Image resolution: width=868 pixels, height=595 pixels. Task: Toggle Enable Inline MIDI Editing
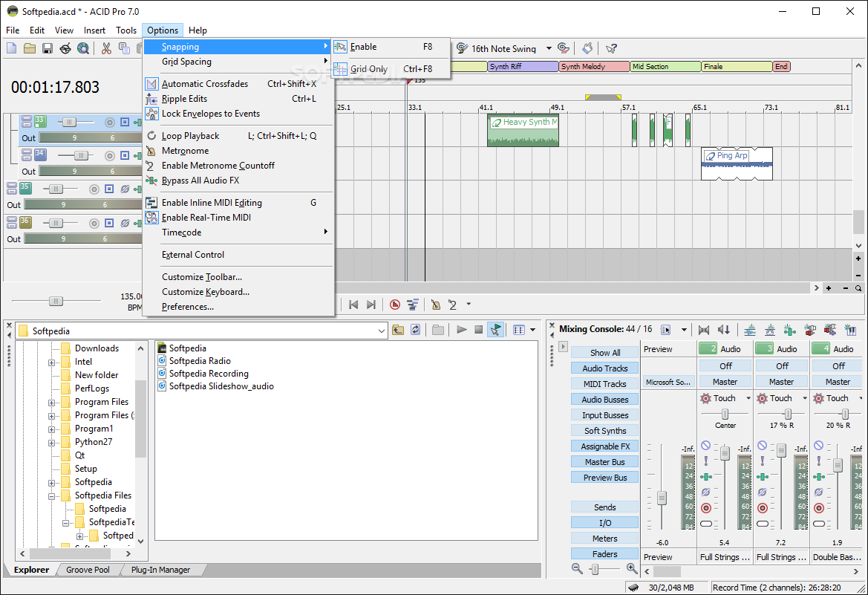238,203
